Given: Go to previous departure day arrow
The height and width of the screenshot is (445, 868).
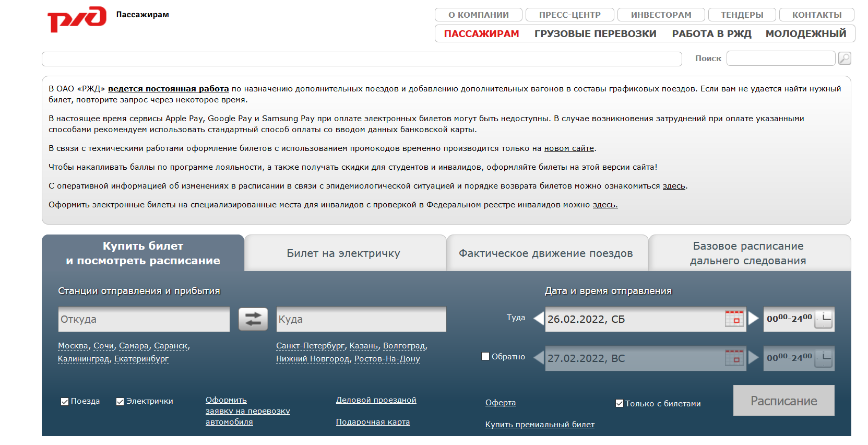Looking at the screenshot, I should pyautogui.click(x=539, y=318).
